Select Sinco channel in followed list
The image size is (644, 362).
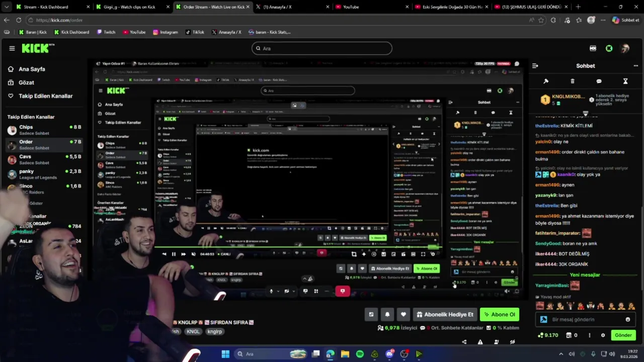[x=44, y=189]
